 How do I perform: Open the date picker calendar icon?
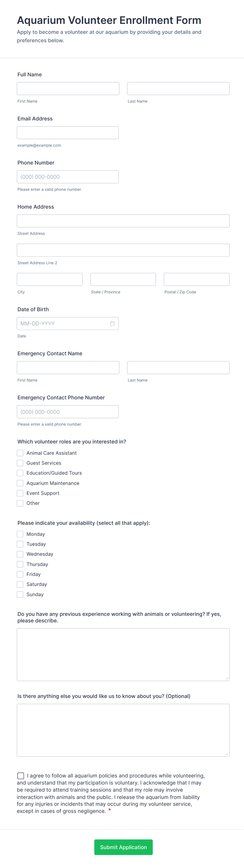113,323
